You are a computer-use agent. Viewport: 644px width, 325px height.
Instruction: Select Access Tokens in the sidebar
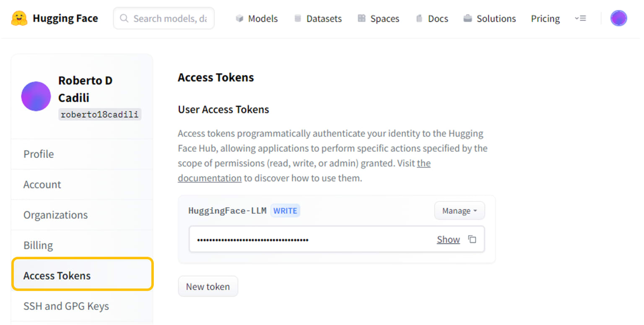pyautogui.click(x=82, y=276)
